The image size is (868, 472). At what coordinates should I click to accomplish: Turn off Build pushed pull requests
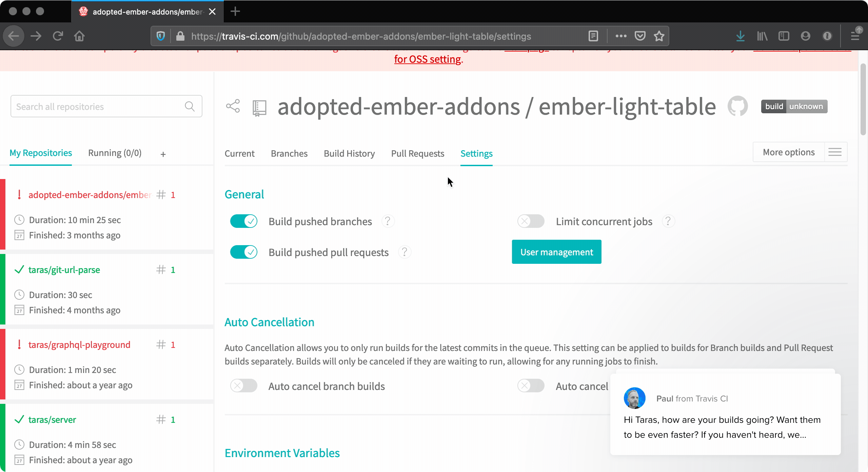pos(243,252)
